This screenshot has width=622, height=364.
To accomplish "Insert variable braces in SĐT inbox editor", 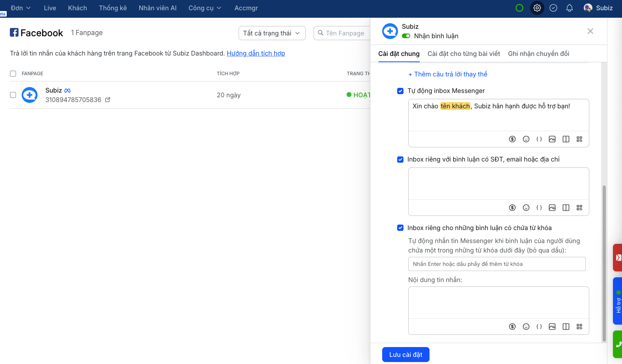I will pos(539,208).
